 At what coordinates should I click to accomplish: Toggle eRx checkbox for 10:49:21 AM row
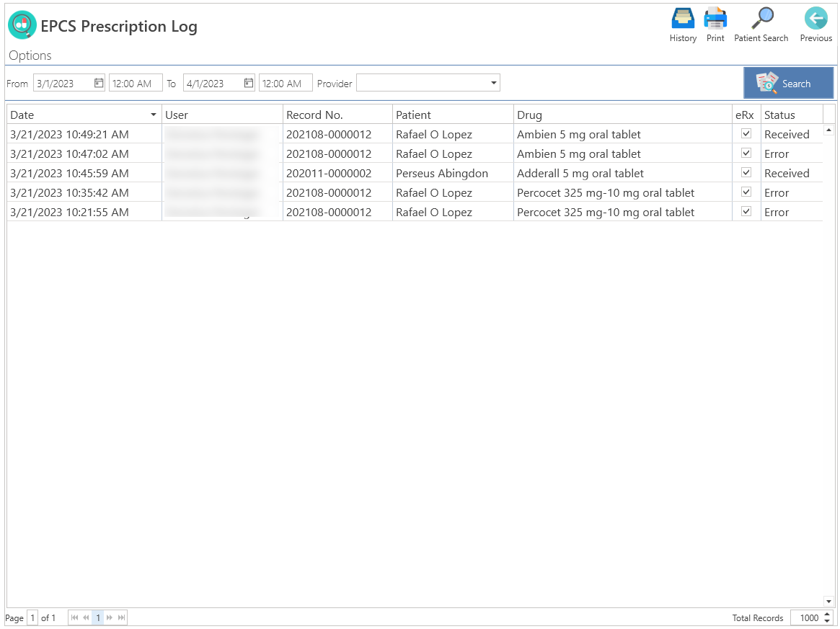746,133
